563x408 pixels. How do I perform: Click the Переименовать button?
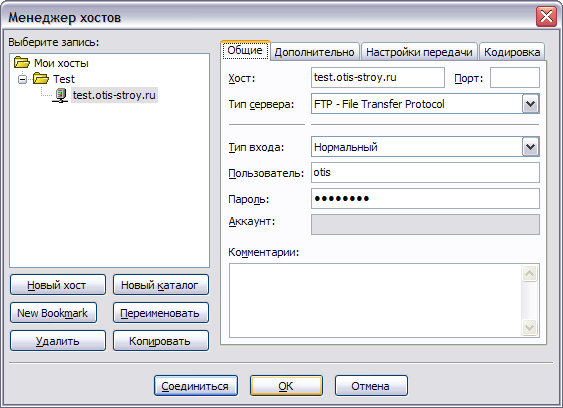coord(160,313)
